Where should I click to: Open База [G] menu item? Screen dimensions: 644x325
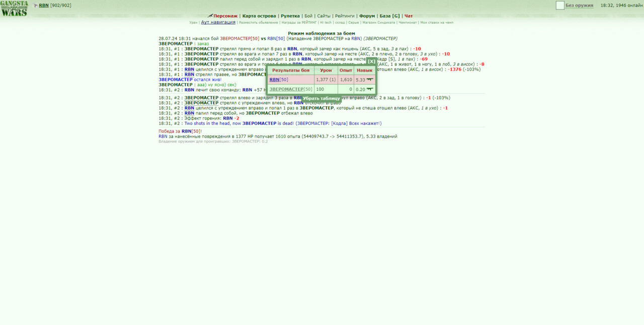[x=389, y=16]
